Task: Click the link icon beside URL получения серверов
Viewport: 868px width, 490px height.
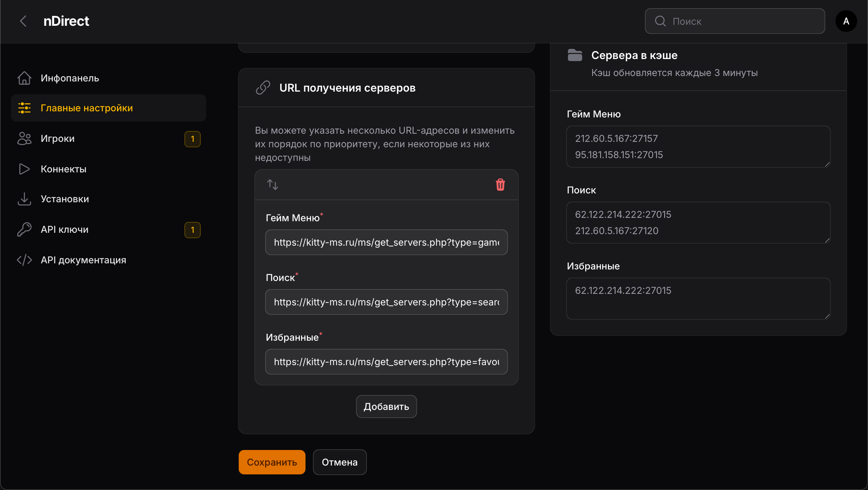Action: click(263, 87)
